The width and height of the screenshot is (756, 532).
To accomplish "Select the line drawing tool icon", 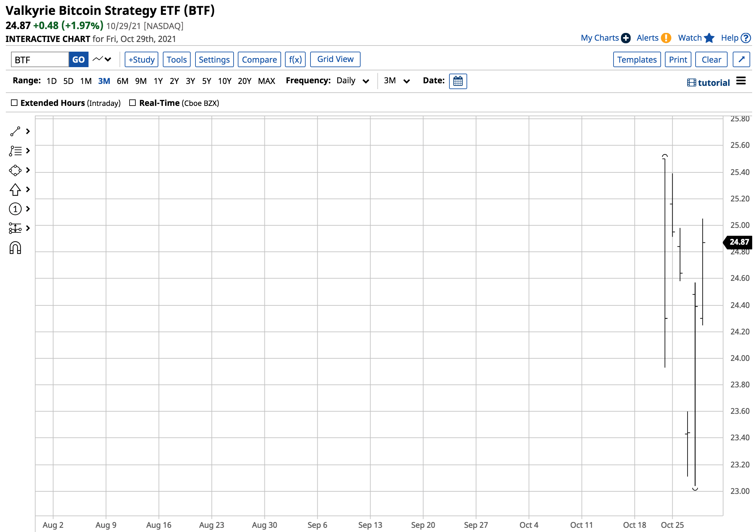I will point(15,131).
